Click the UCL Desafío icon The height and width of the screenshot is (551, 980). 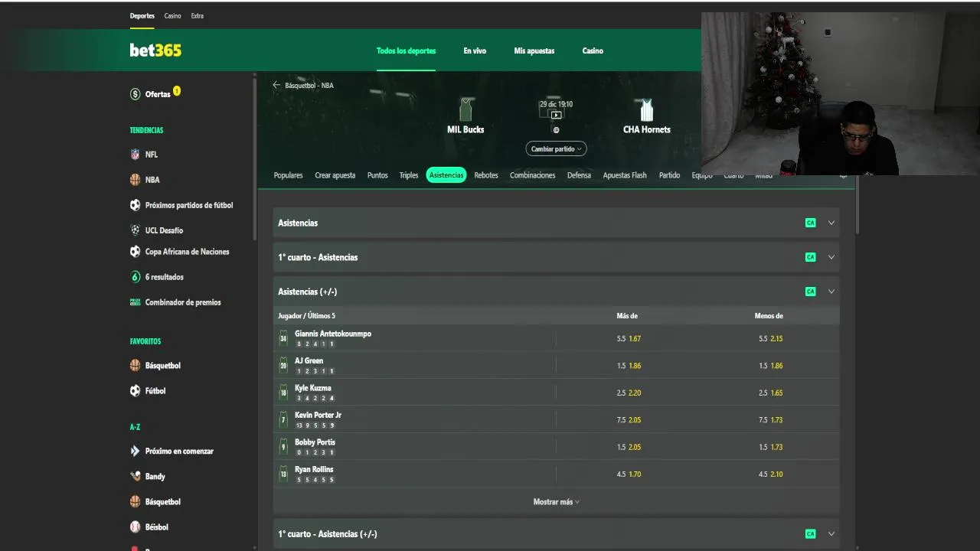point(136,230)
